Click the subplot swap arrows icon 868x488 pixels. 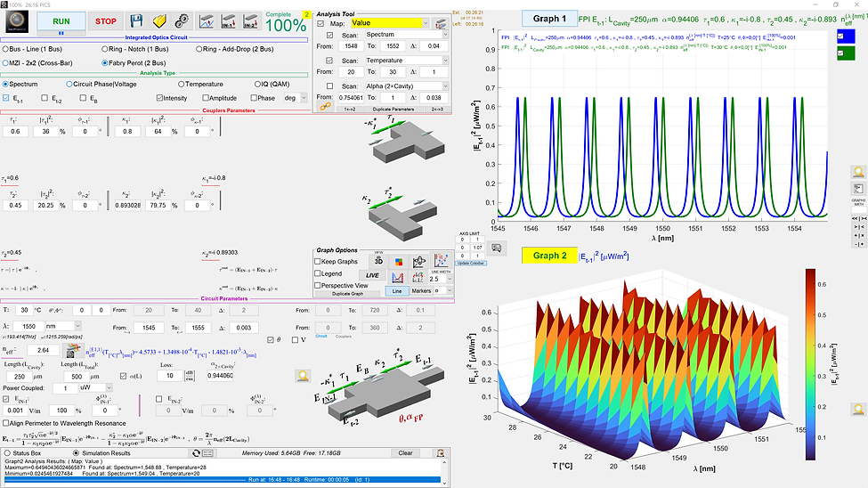click(x=418, y=277)
